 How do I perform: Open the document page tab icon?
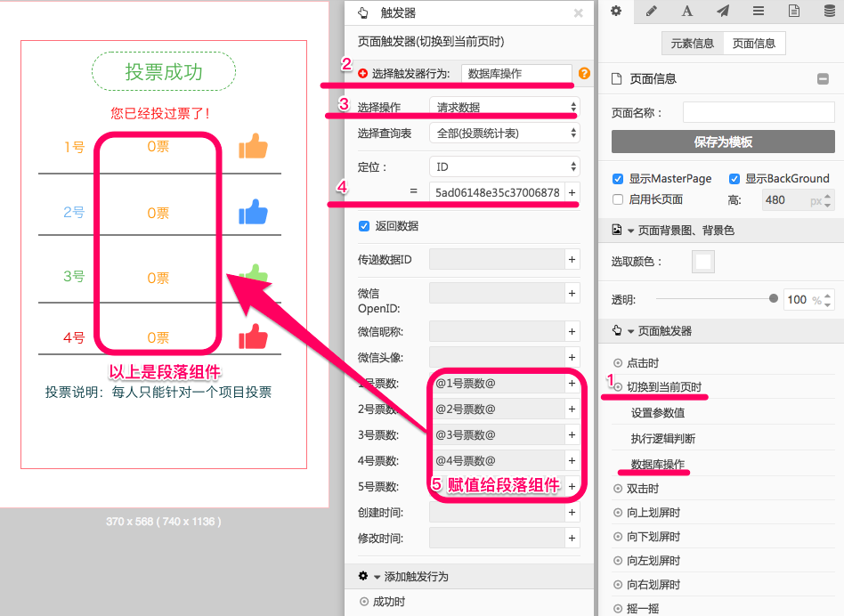pos(794,12)
